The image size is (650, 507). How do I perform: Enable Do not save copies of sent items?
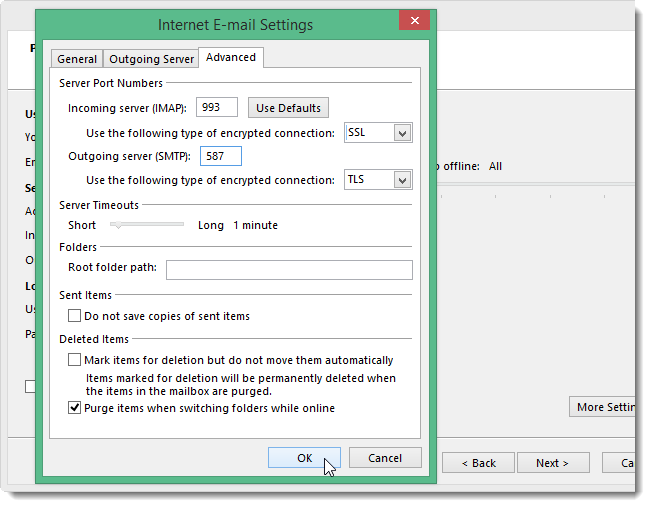pyautogui.click(x=75, y=316)
